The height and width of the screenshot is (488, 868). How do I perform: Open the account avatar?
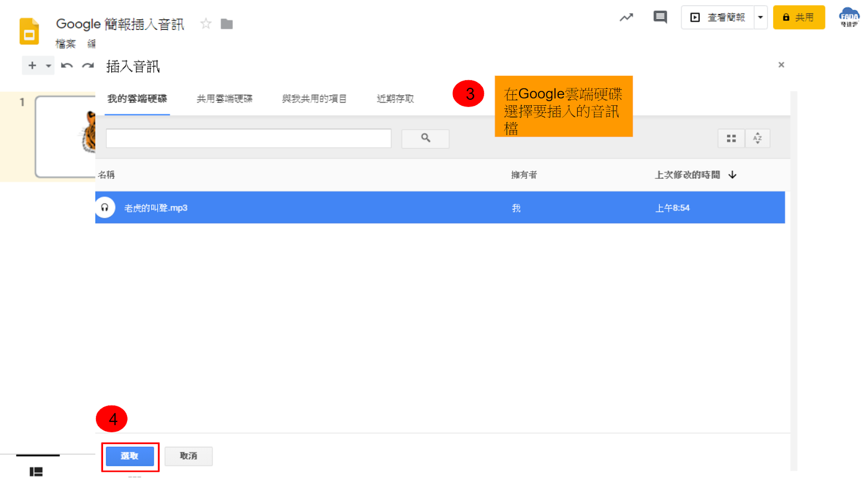click(x=849, y=17)
